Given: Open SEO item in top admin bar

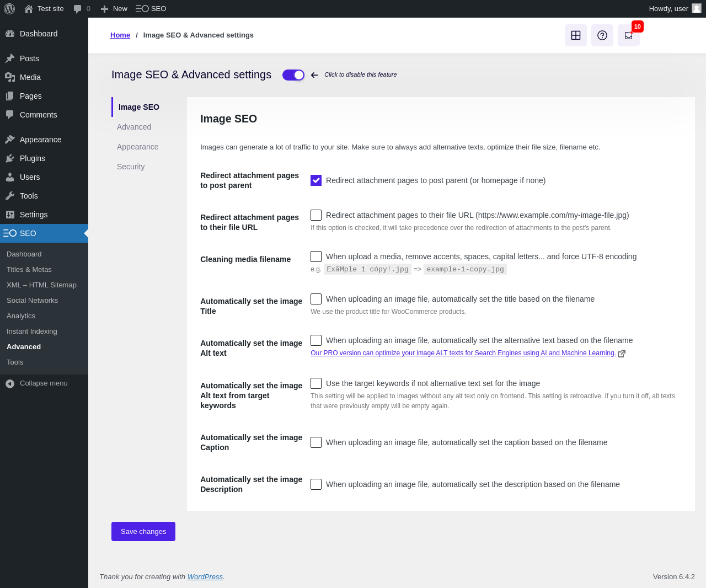Looking at the screenshot, I should pyautogui.click(x=151, y=9).
